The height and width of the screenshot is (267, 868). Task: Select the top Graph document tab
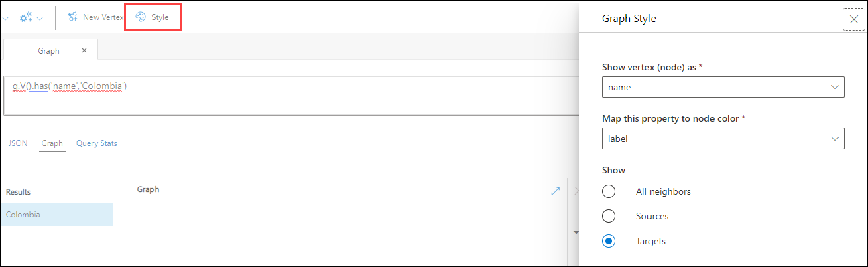pyautogui.click(x=50, y=50)
